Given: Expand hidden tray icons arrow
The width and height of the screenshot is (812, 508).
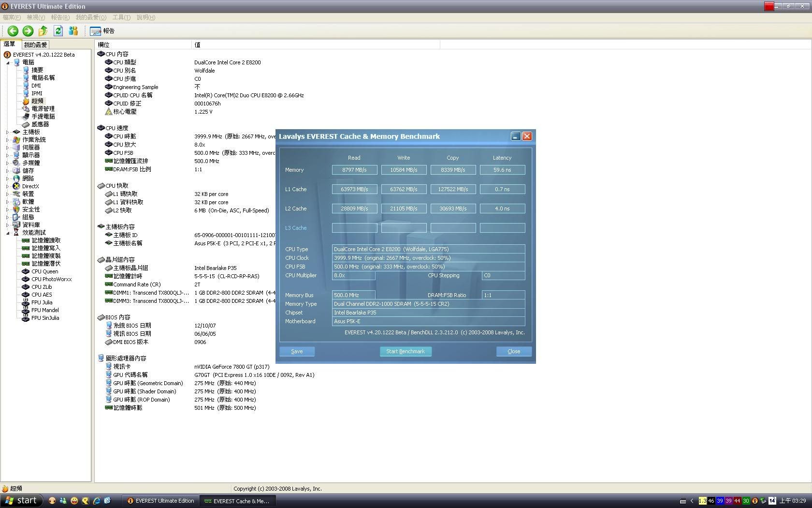Looking at the screenshot, I should tap(692, 501).
